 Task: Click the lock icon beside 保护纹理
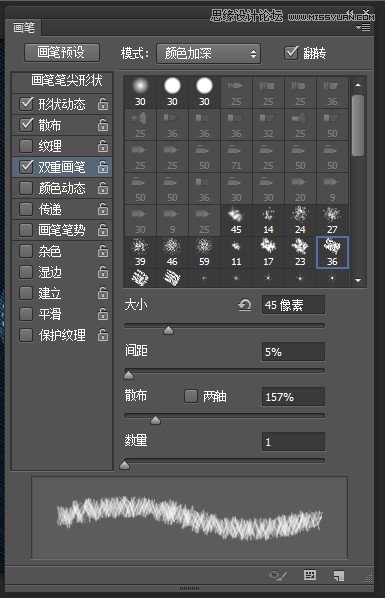click(x=103, y=335)
